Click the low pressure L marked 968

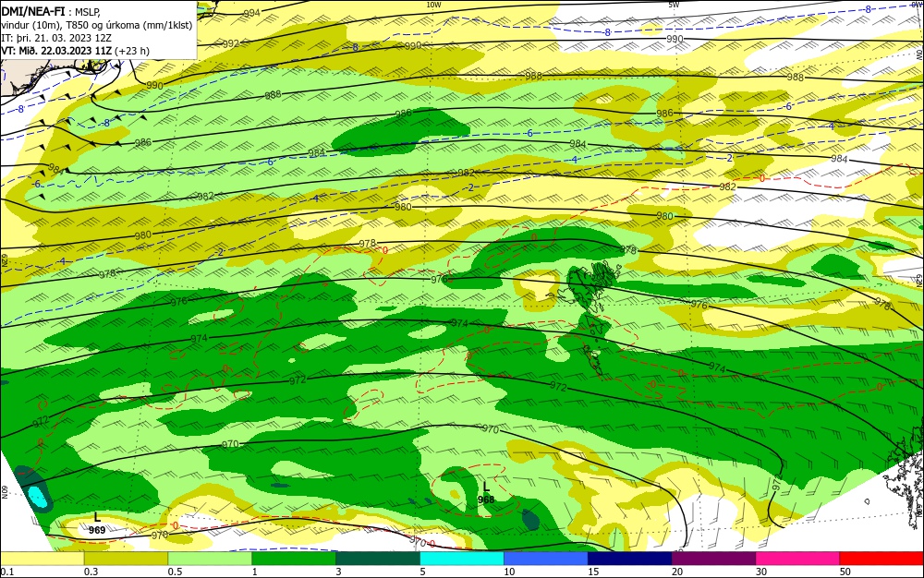[486, 493]
